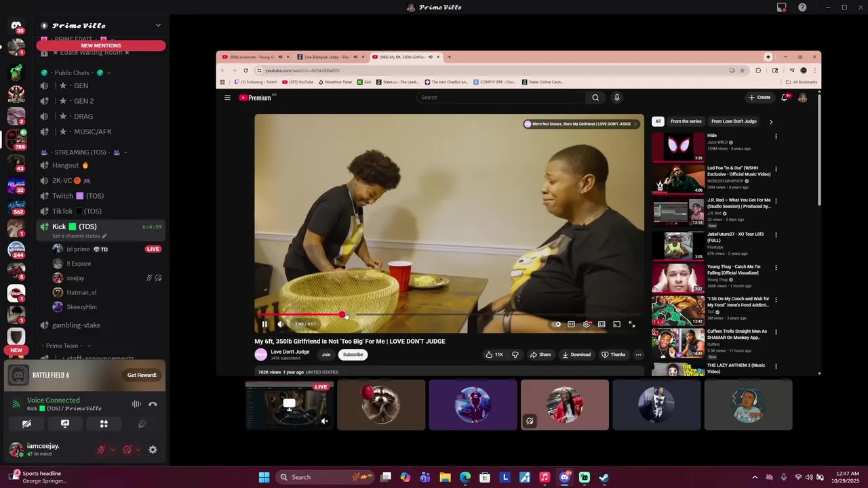The height and width of the screenshot is (488, 868).
Task: Open Marathon Timer bookmark
Action: click(x=335, y=82)
